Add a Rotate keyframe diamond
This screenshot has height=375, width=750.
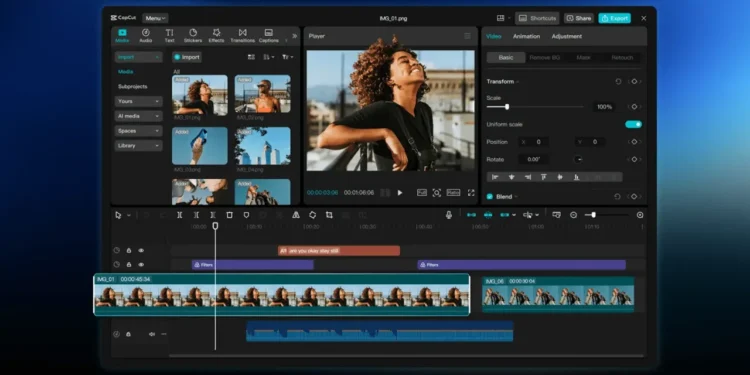[634, 159]
